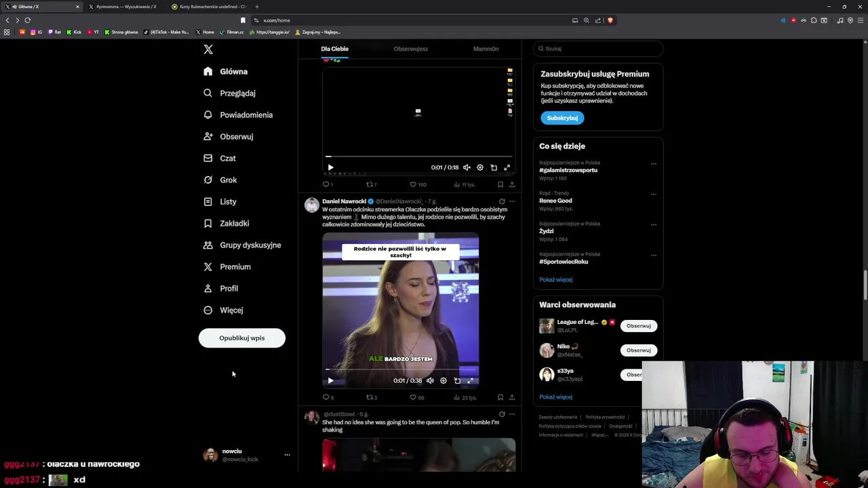The width and height of the screenshot is (868, 488).
Task: Open the browser hamburger menu
Action: tap(860, 20)
